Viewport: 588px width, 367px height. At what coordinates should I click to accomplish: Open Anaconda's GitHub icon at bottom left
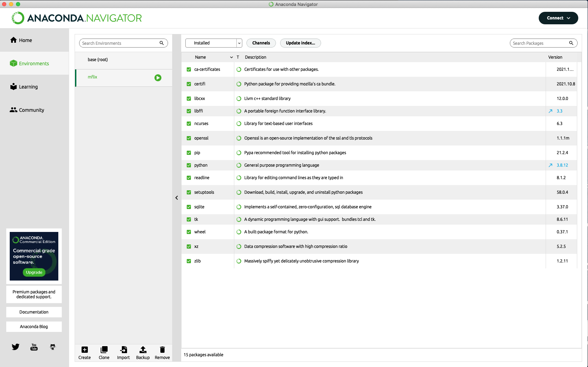point(52,347)
